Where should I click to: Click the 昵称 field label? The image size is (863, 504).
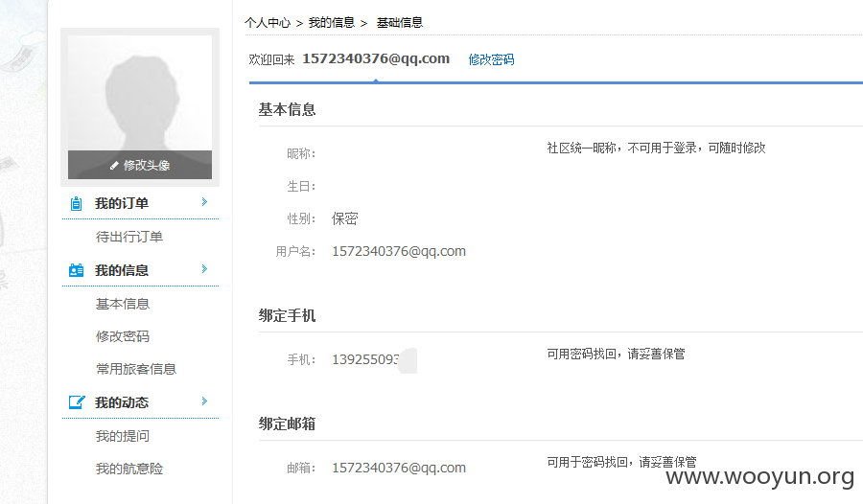tap(301, 153)
